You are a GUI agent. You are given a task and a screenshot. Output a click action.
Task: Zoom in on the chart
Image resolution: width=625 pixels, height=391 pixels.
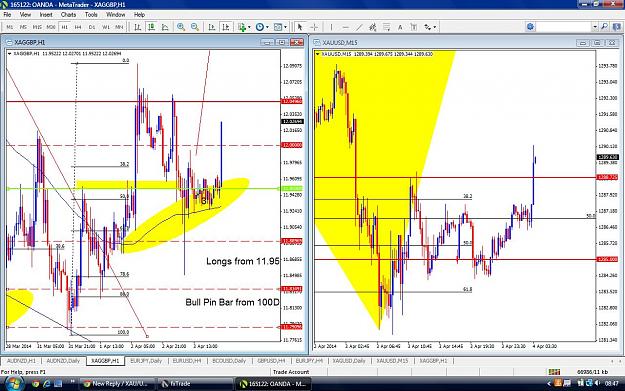[x=181, y=27]
